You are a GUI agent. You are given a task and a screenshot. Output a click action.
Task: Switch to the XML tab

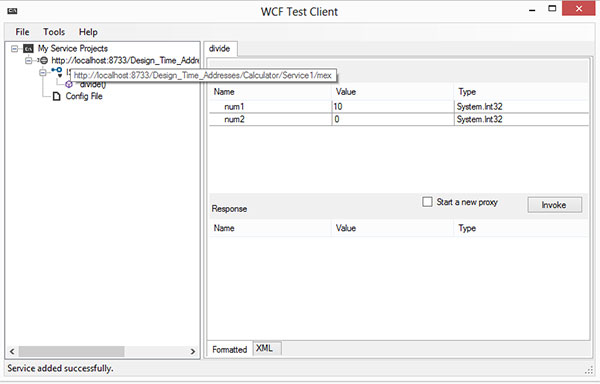coord(264,348)
